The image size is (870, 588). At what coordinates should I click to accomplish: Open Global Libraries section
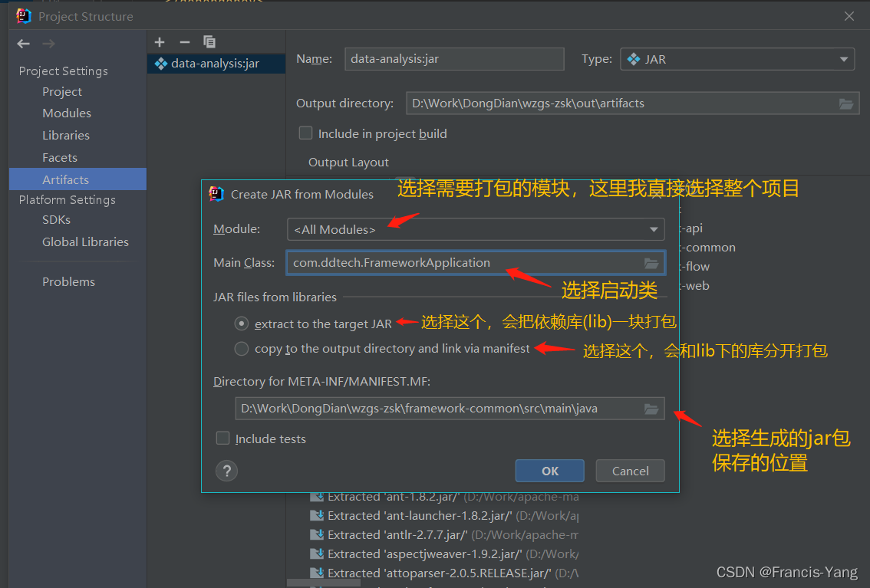[x=85, y=241]
